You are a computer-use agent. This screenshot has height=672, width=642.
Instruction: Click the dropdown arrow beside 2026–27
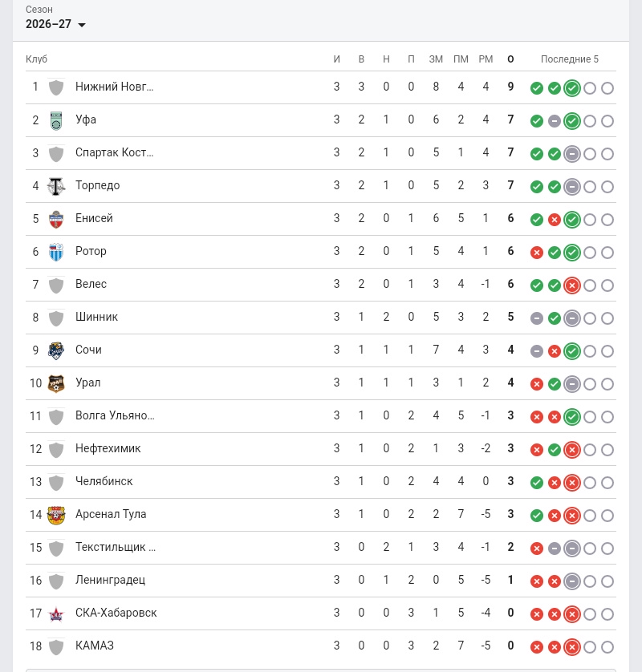coord(82,25)
